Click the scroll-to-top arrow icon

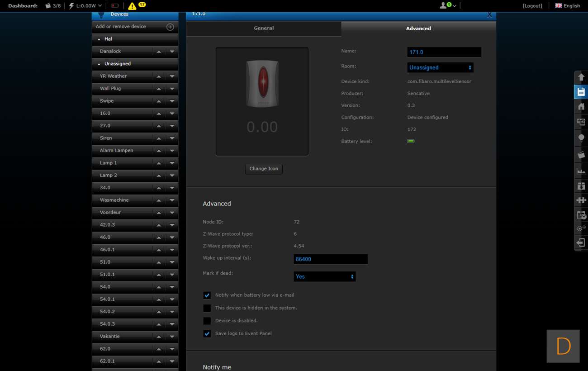(x=581, y=77)
